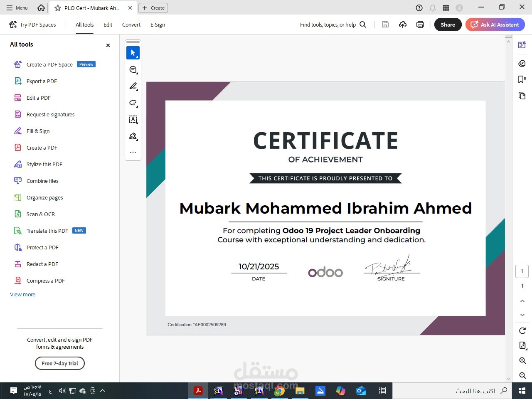Select Export a PDF tool

coord(36,81)
